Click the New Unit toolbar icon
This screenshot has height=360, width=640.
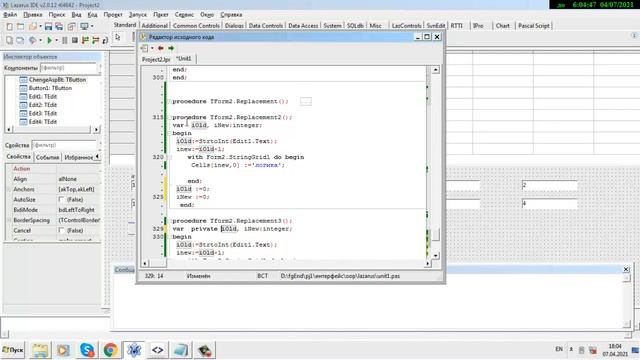point(9,27)
